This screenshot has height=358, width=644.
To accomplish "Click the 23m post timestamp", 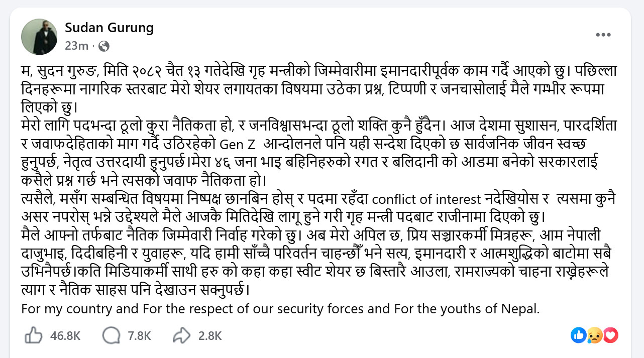I will click(76, 46).
